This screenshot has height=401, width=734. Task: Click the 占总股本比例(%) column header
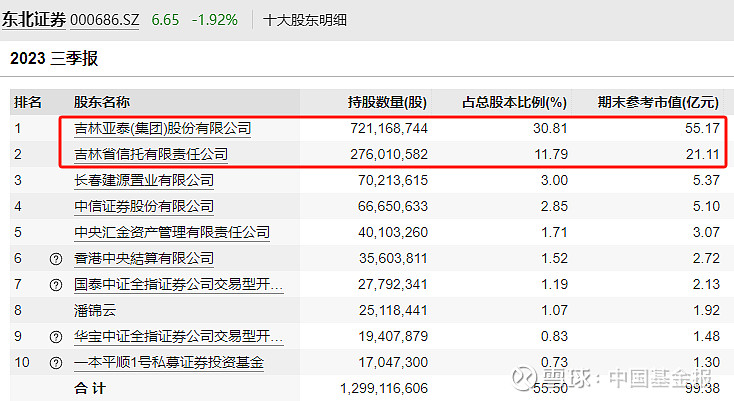click(514, 102)
